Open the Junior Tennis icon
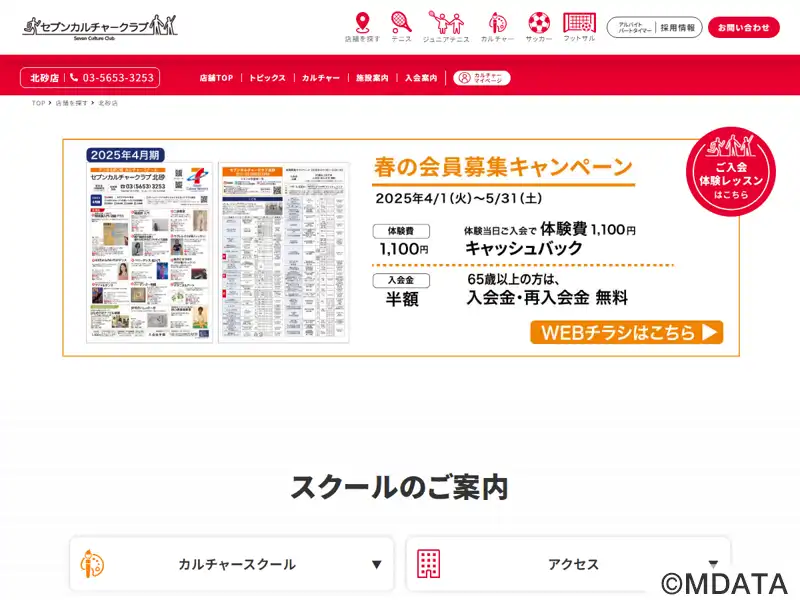The width and height of the screenshot is (800, 600). click(x=446, y=22)
